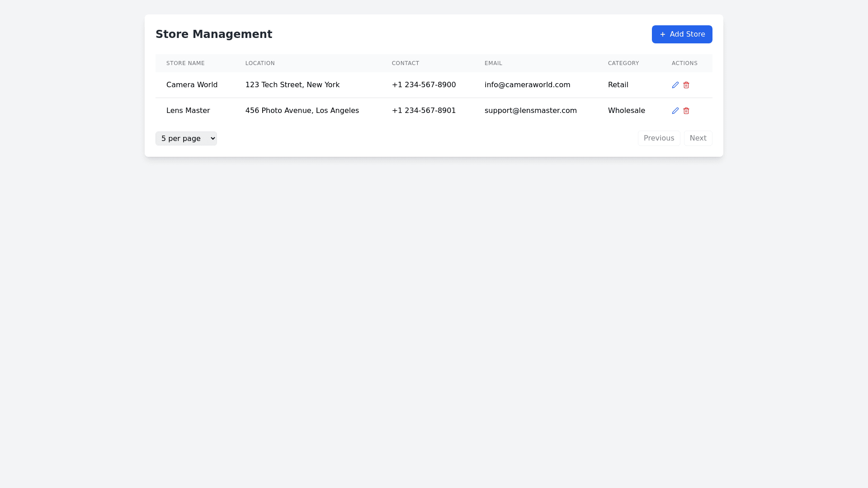This screenshot has width=868, height=488.
Task: Click the support@lensmaster.com email cell
Action: point(530,111)
